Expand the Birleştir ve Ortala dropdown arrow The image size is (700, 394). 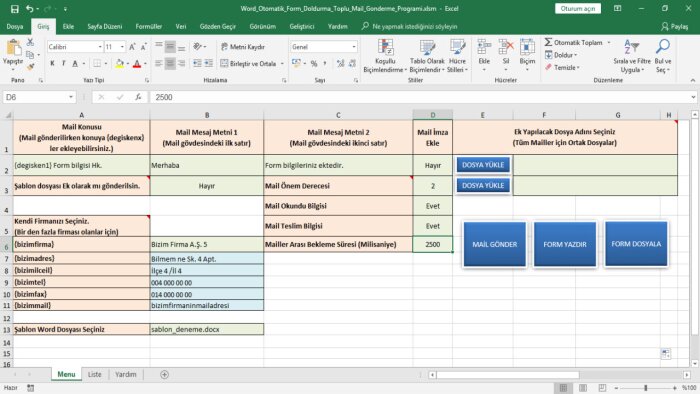[x=282, y=64]
